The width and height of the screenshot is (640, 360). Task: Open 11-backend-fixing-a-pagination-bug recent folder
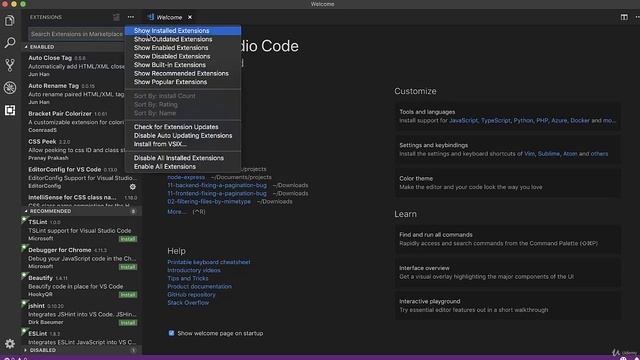click(217, 185)
